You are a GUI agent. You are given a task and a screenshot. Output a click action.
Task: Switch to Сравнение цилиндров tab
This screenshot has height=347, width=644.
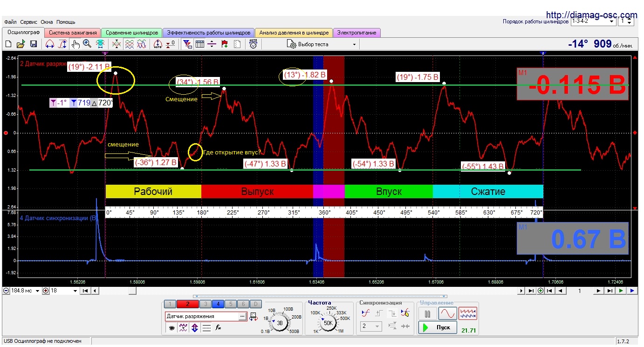(x=131, y=33)
